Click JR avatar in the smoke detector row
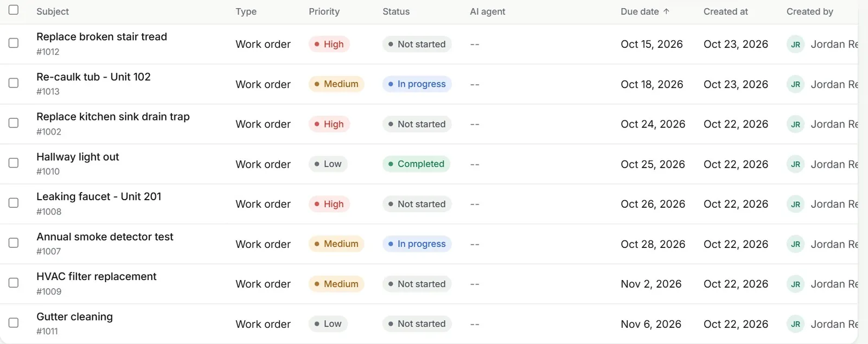 pos(795,244)
